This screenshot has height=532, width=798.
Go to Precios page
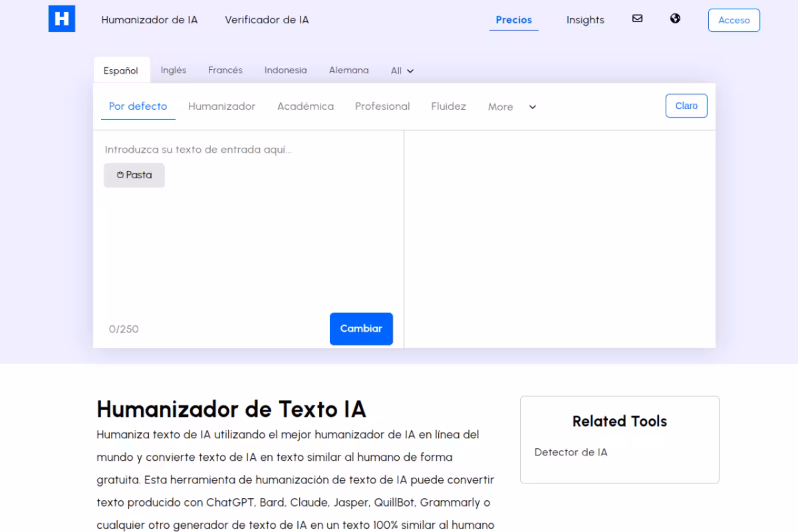click(x=514, y=20)
